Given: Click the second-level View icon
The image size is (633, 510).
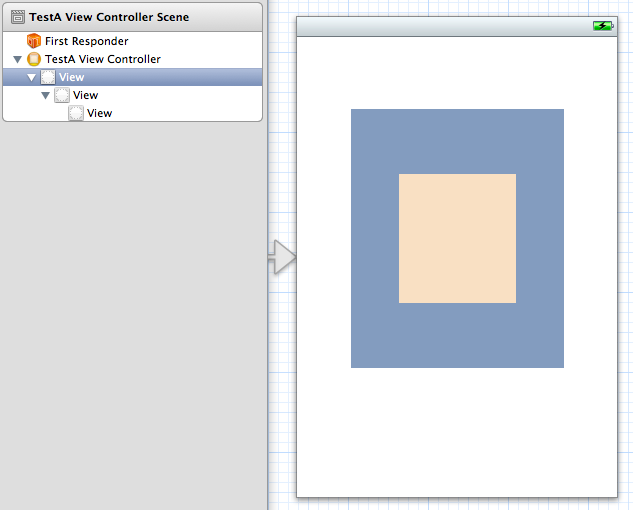Looking at the screenshot, I should (62, 95).
